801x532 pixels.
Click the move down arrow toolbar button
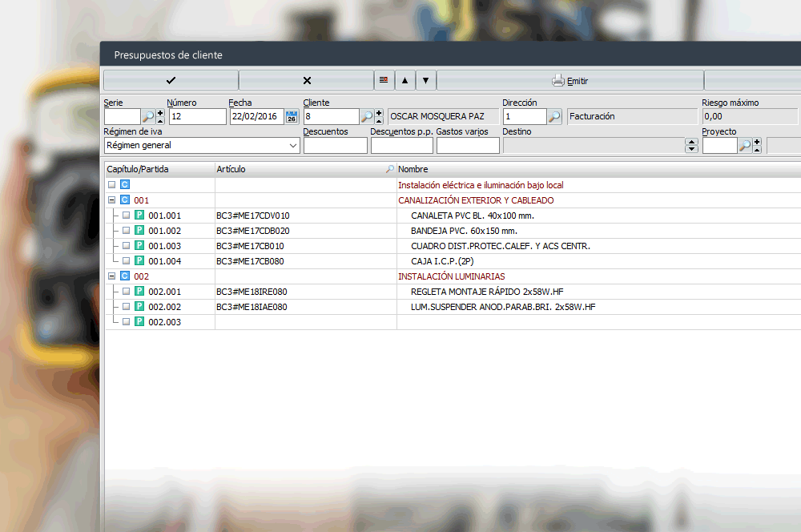[426, 80]
